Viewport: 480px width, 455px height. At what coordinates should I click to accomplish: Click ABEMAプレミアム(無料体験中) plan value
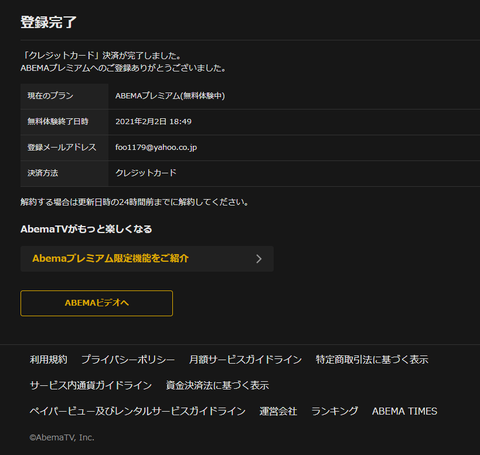click(170, 96)
